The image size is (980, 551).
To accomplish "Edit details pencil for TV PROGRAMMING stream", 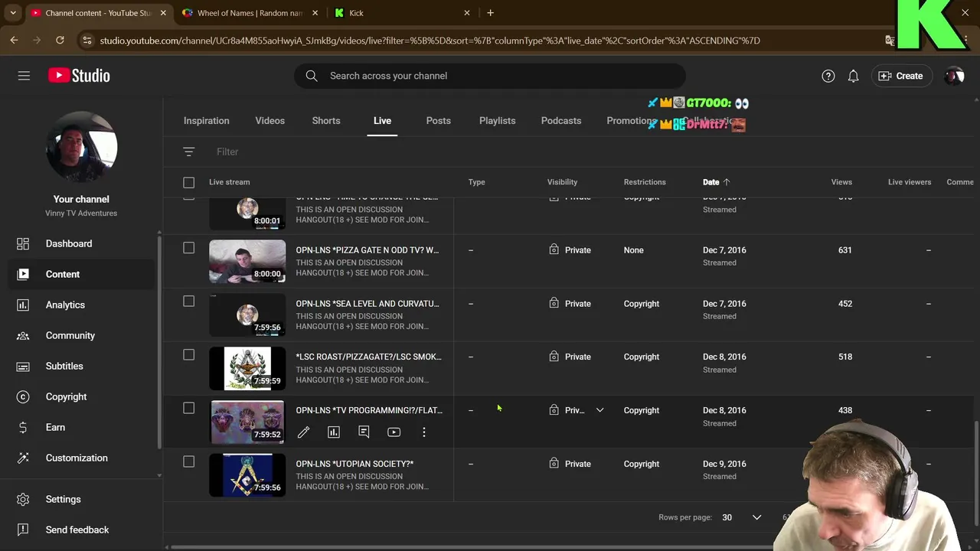I will coord(303,432).
